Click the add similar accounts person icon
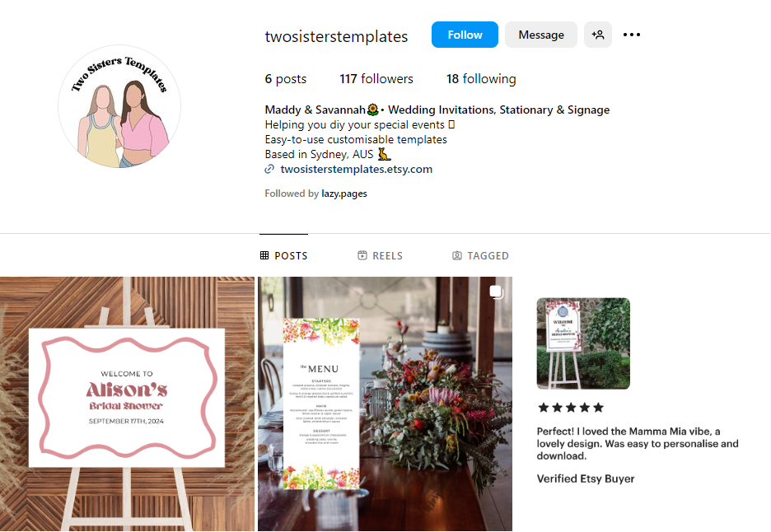771x532 pixels. (597, 35)
